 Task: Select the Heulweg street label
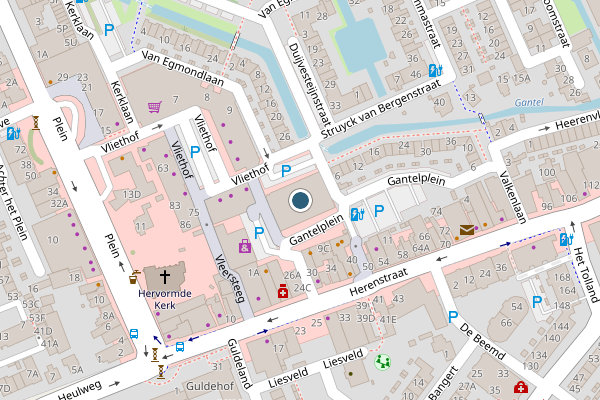tap(80, 390)
